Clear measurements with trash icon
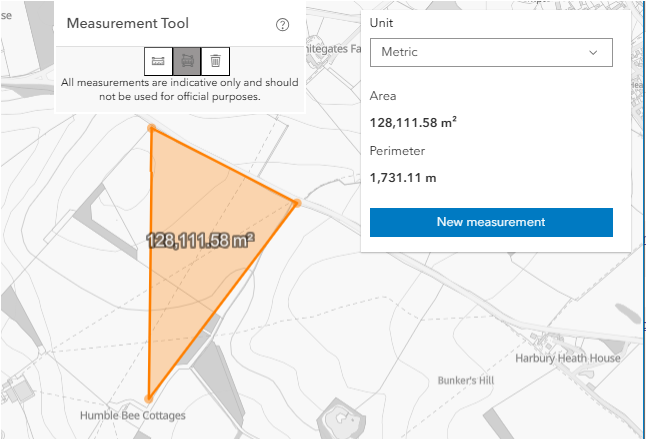Viewport: 647px width, 440px height. (215, 61)
